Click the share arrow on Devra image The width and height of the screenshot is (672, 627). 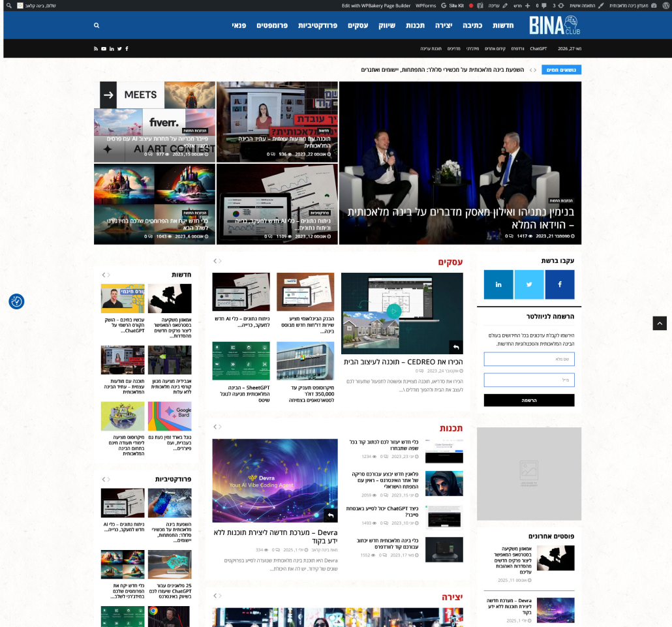coord(331,515)
